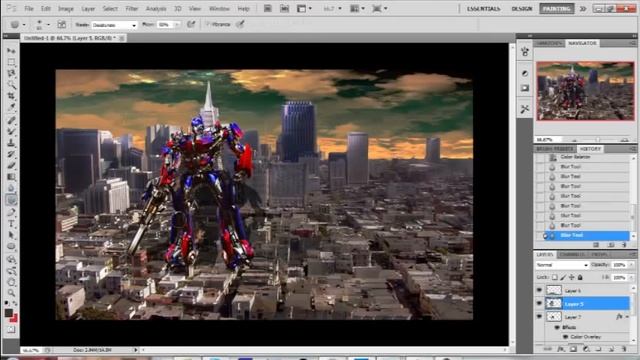Click the background color swatch

[14, 318]
